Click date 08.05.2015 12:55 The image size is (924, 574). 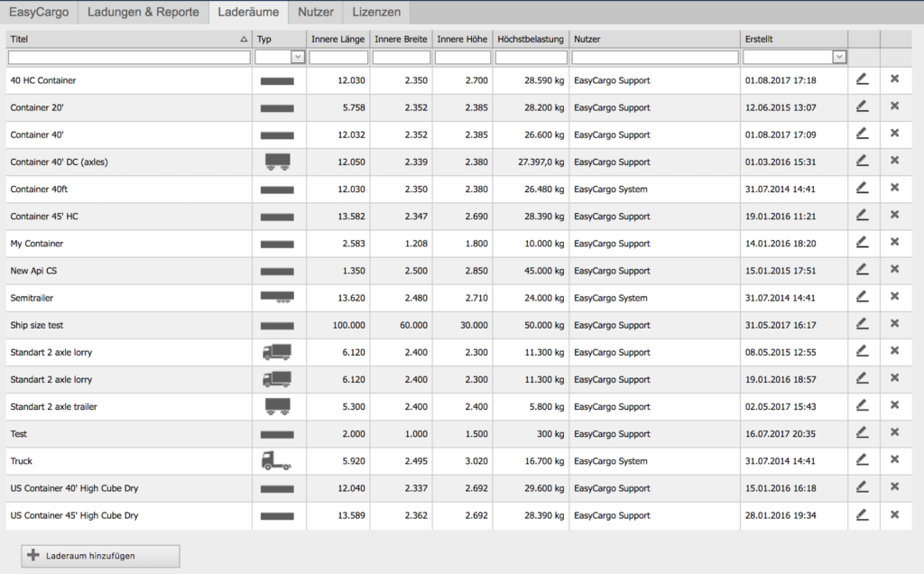tap(781, 352)
